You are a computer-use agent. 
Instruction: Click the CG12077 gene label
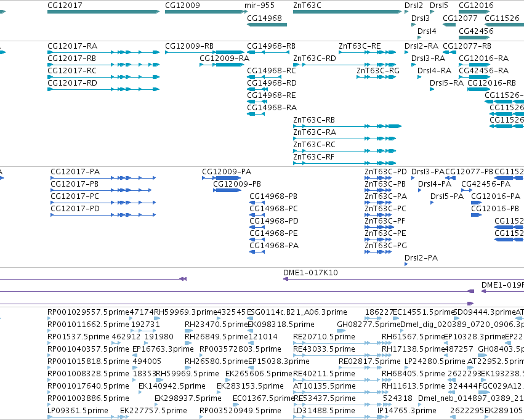click(460, 18)
